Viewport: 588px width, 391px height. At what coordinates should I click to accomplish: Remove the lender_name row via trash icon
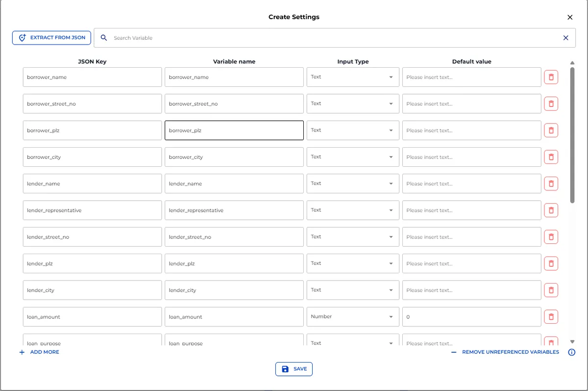click(x=551, y=183)
